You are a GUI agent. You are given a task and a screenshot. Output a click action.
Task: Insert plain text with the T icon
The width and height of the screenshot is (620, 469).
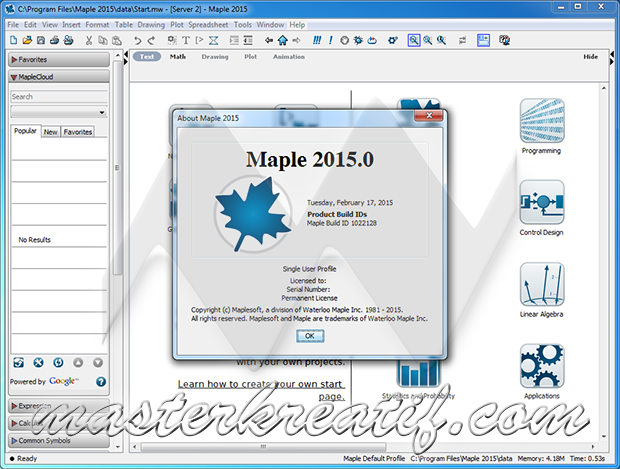(185, 40)
